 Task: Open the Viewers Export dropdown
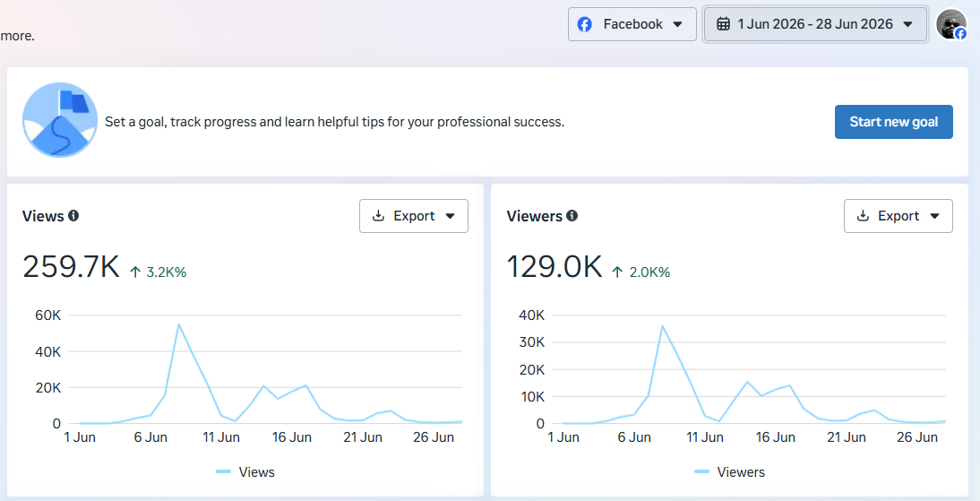pyautogui.click(x=898, y=216)
